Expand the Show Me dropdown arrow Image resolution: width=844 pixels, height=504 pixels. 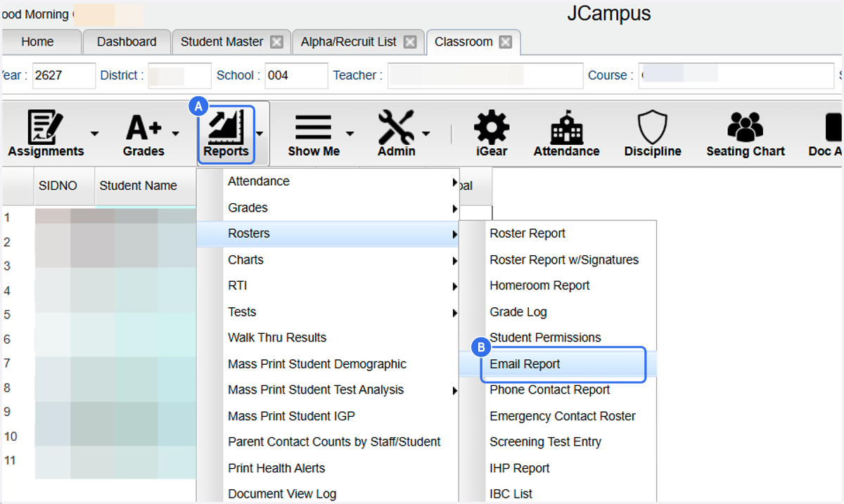coord(350,133)
